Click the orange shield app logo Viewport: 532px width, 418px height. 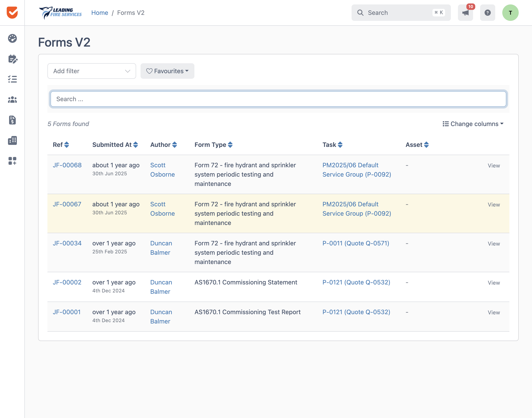coord(12,12)
